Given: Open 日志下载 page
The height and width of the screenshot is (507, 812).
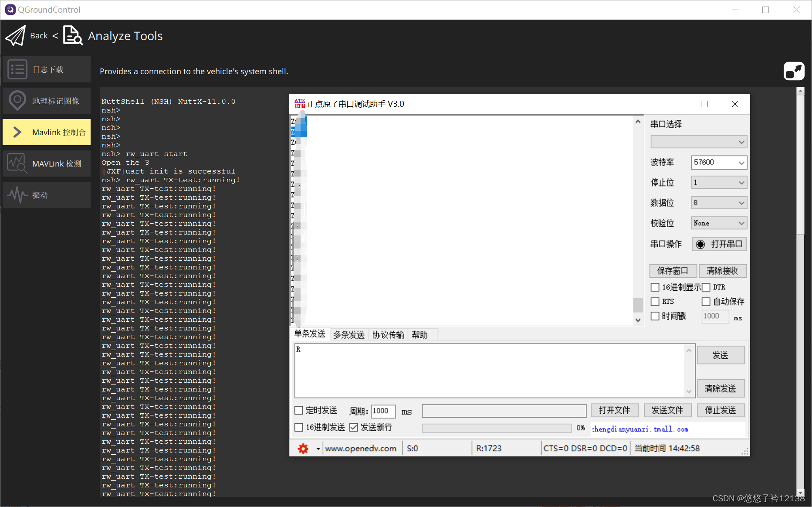Looking at the screenshot, I should coord(47,69).
